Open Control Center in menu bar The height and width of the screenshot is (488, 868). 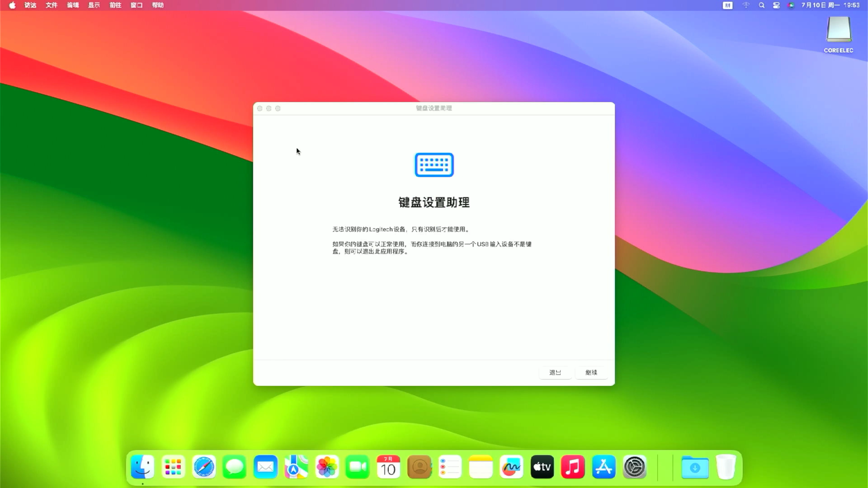[776, 5]
